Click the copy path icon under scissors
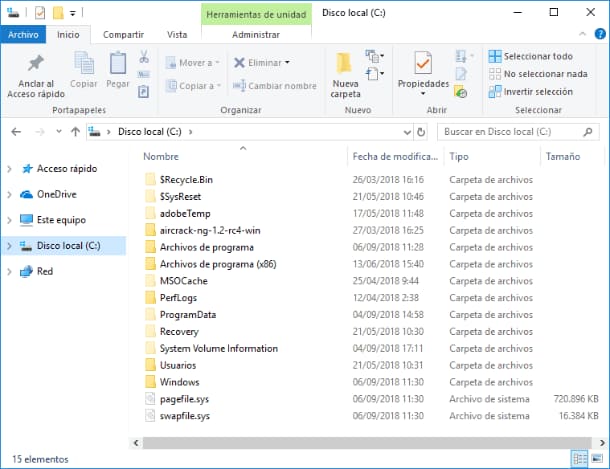Viewport: 610px width, 469px height. (144, 74)
